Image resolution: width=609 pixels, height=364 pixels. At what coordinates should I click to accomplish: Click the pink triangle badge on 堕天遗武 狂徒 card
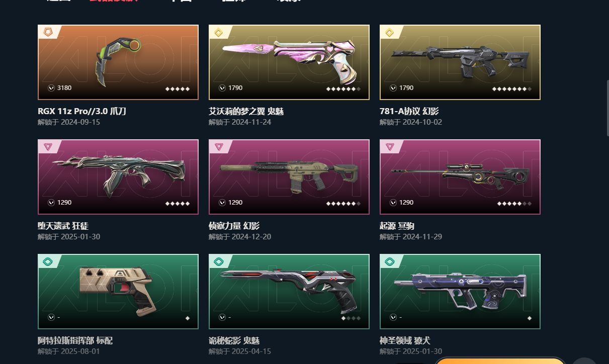[x=47, y=147]
